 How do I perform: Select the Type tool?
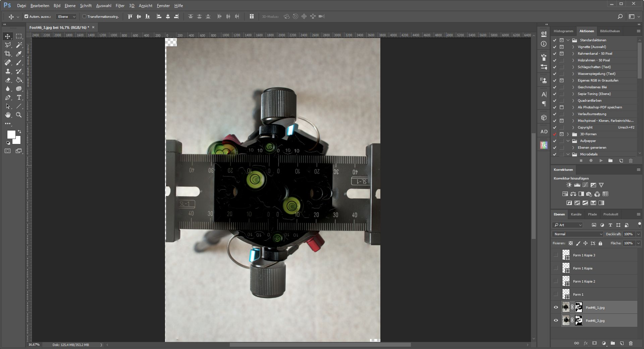click(19, 98)
